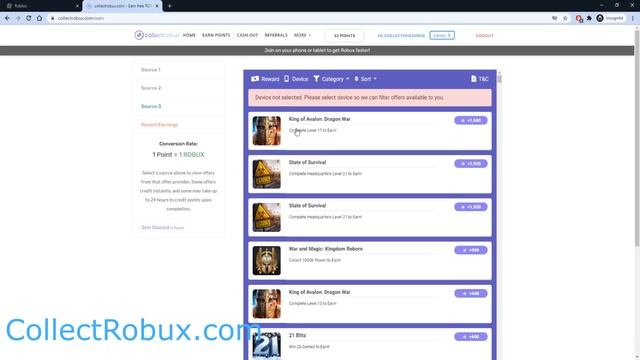Click the tracking-blocked eye icon in address bar

554,18
